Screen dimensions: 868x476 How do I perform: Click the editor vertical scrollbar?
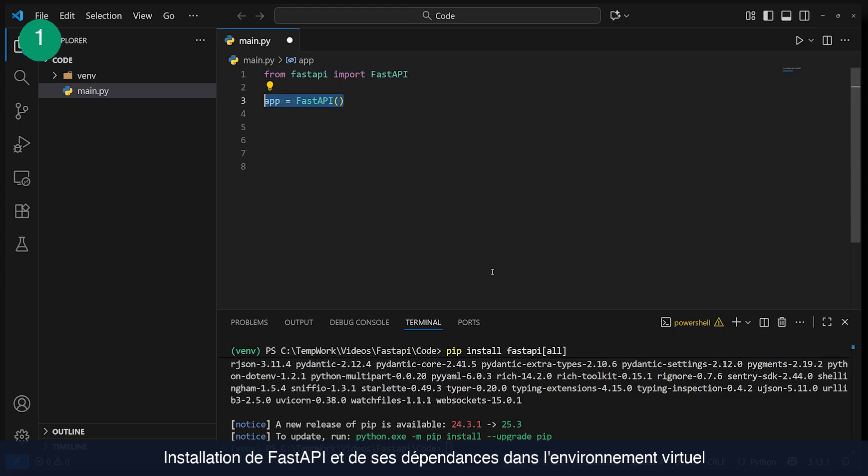pos(856,155)
